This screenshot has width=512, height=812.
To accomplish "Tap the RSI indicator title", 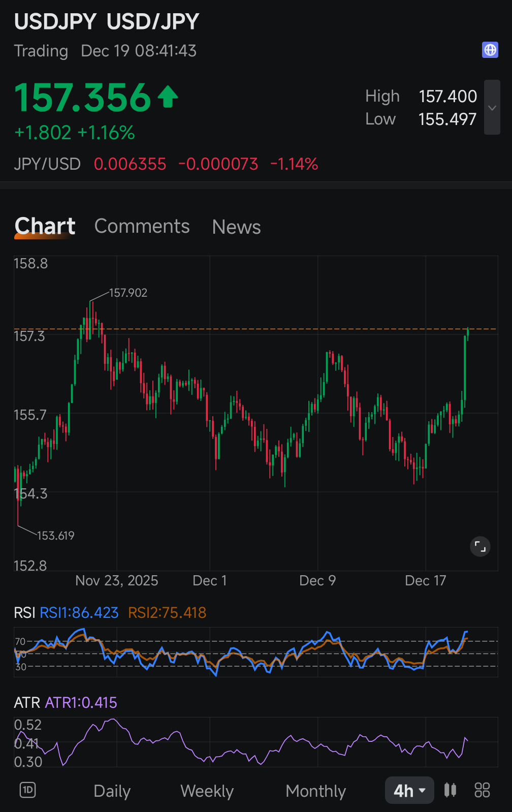I will point(24,613).
